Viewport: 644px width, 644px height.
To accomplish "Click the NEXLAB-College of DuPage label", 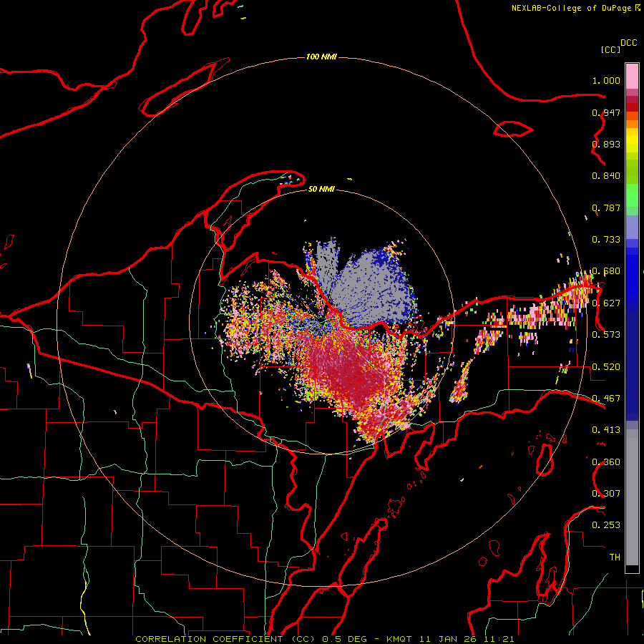I will click(x=572, y=8).
